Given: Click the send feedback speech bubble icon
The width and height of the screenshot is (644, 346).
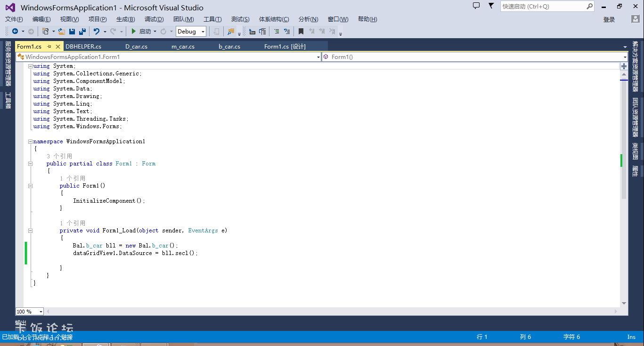Looking at the screenshot, I should point(476,6).
